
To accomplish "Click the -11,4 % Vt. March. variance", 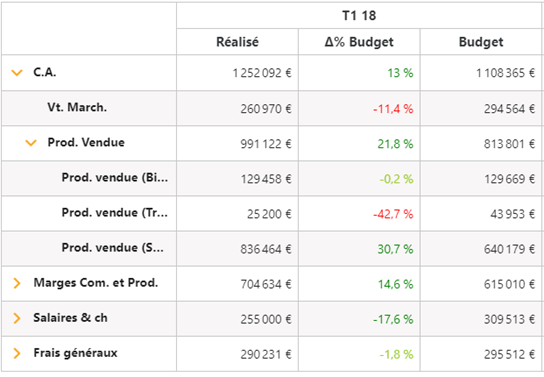I will pyautogui.click(x=393, y=109).
